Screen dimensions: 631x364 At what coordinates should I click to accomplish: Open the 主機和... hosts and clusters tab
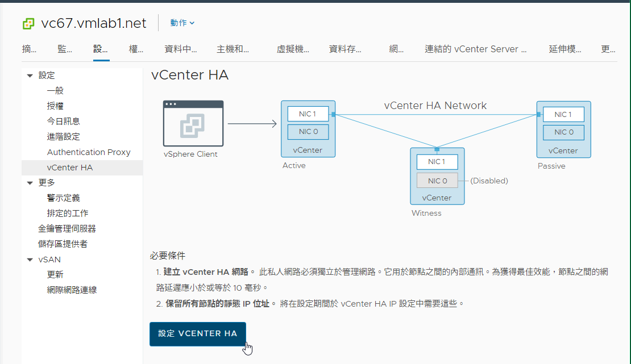point(233,49)
